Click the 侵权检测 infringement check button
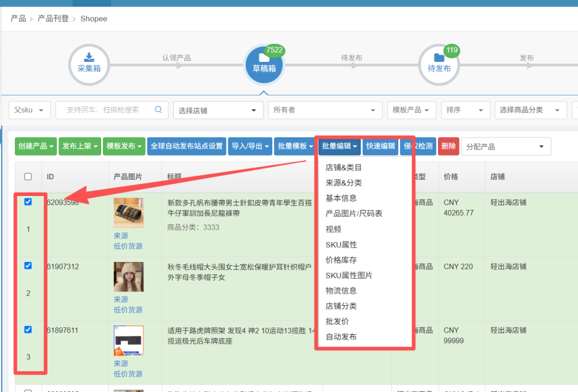The image size is (578, 392). (418, 146)
